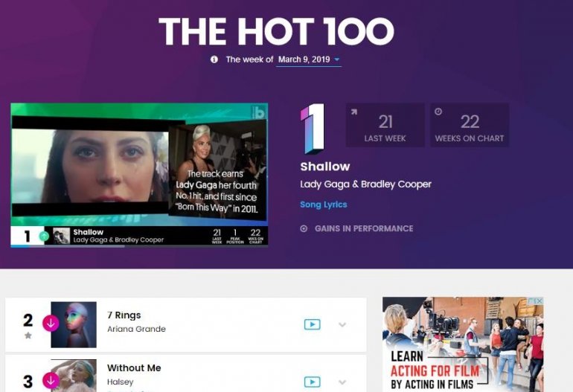573x392 pixels.
Task: Click the 7 Rings album cover
Action: pyautogui.click(x=74, y=324)
